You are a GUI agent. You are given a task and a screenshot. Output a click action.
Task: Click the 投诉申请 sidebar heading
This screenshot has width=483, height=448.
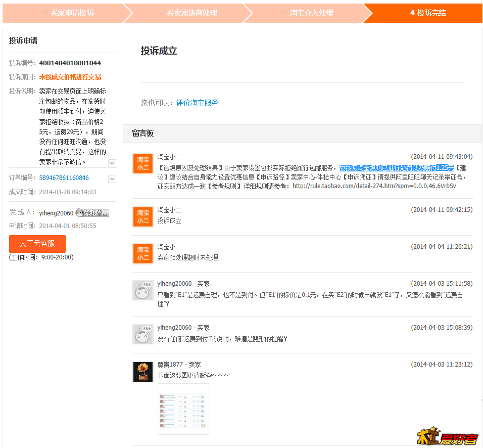pos(23,40)
